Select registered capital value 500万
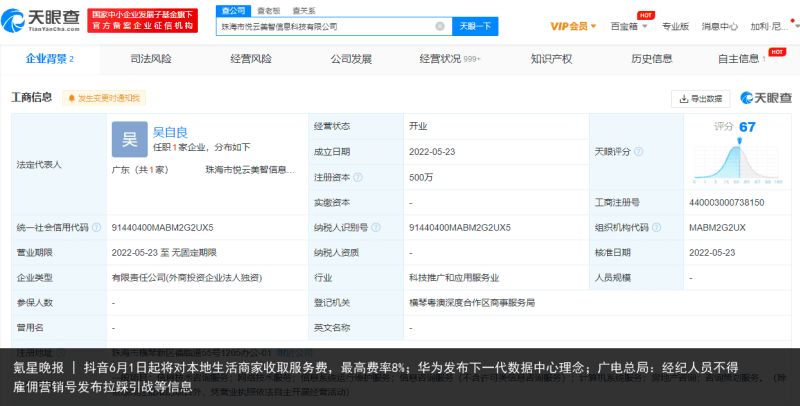Screen dimensions: 800x406 click(x=421, y=177)
